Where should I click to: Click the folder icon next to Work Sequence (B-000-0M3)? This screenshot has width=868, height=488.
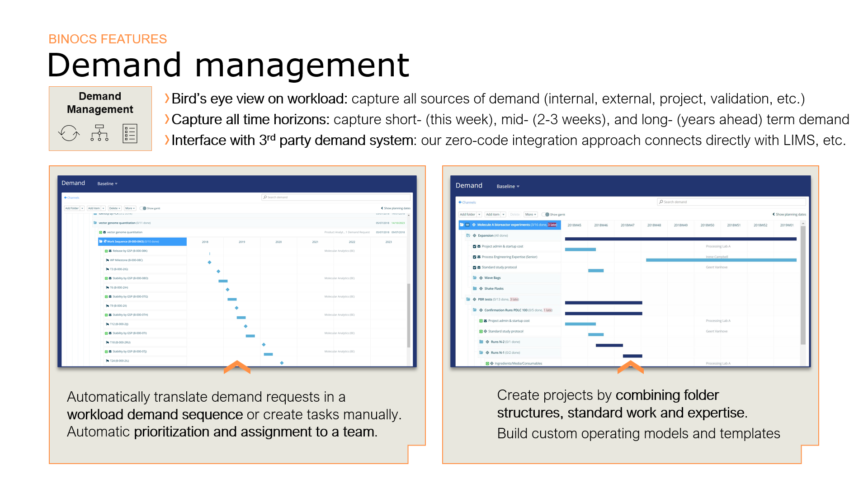tap(101, 242)
